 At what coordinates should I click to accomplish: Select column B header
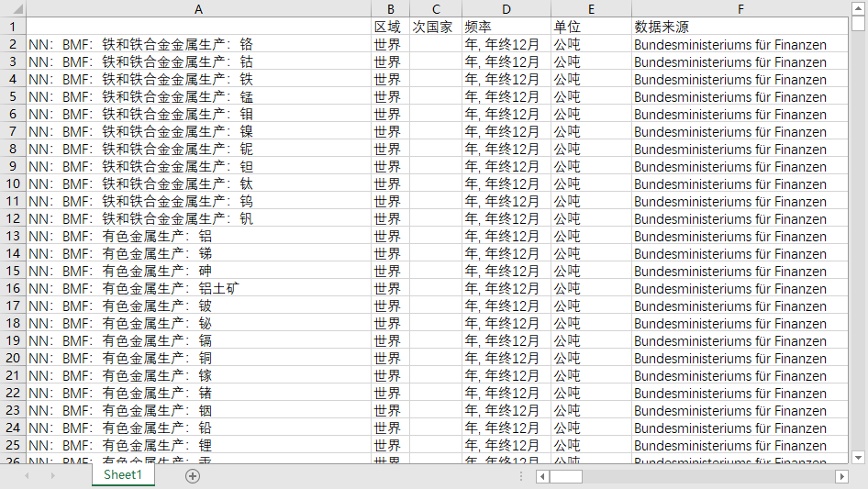click(x=390, y=9)
